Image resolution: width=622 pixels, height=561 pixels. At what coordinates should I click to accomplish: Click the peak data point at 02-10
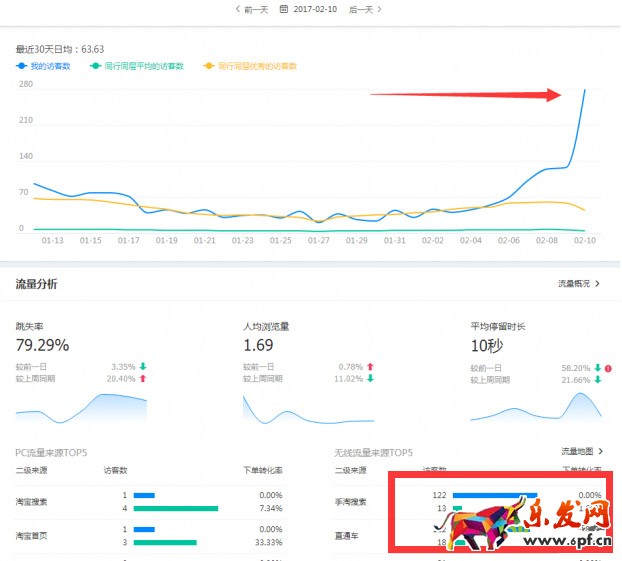point(585,91)
